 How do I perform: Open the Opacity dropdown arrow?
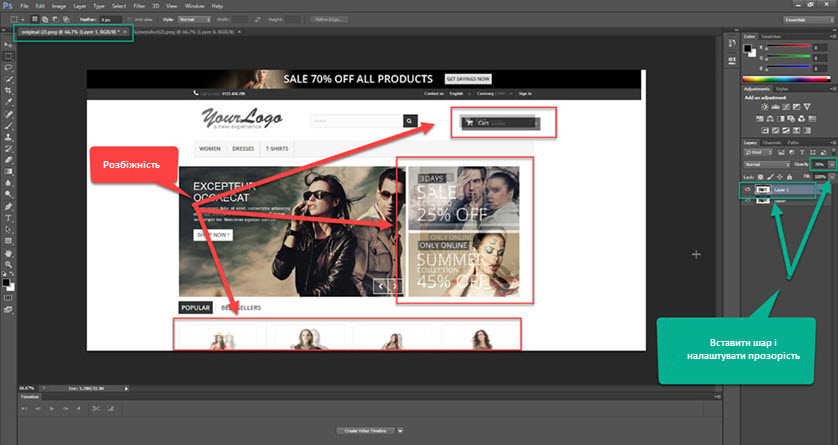tap(832, 165)
